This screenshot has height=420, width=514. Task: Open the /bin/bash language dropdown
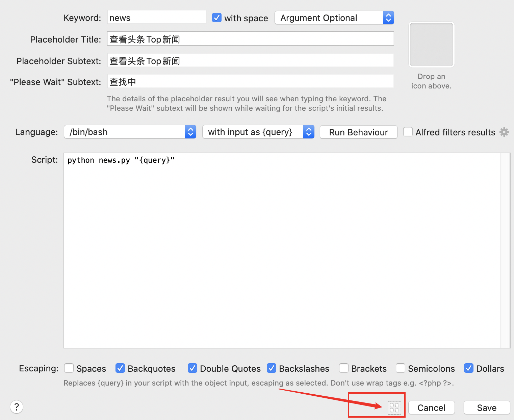click(x=130, y=132)
